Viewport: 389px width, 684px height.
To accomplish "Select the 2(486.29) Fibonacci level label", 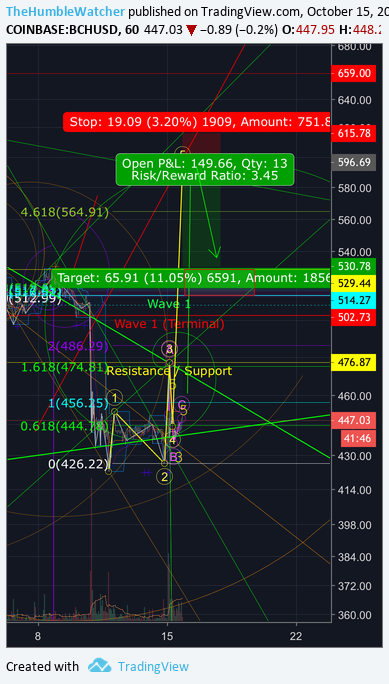I will (x=78, y=346).
